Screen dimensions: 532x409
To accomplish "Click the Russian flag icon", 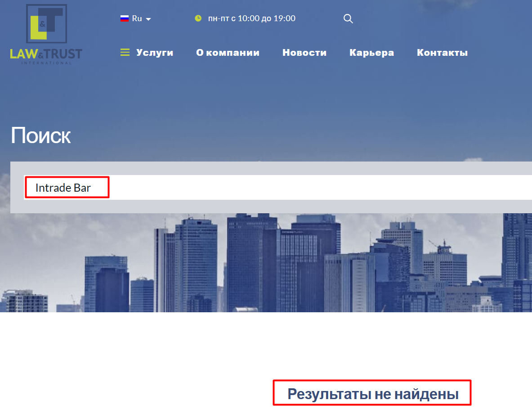I will click(x=125, y=18).
